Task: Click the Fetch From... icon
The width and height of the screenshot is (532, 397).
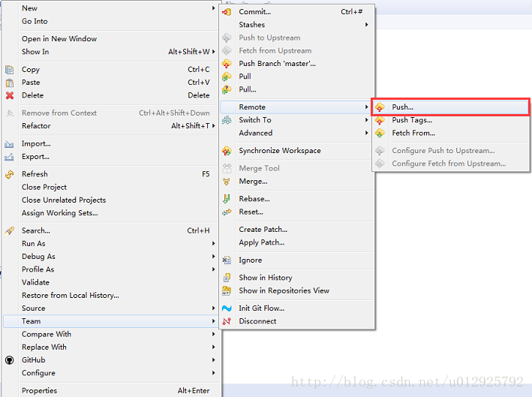Action: (380, 133)
